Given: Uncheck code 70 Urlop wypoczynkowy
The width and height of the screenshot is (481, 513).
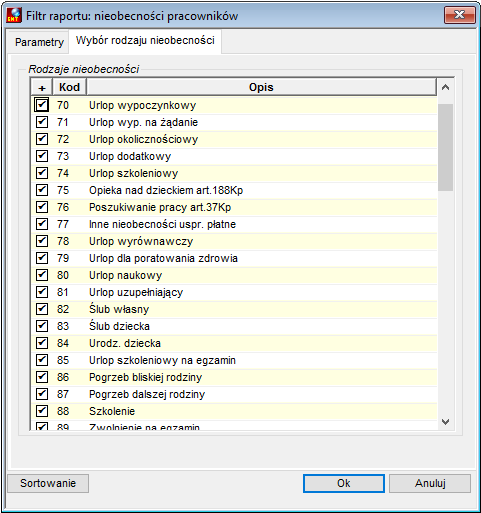Looking at the screenshot, I should (42, 105).
